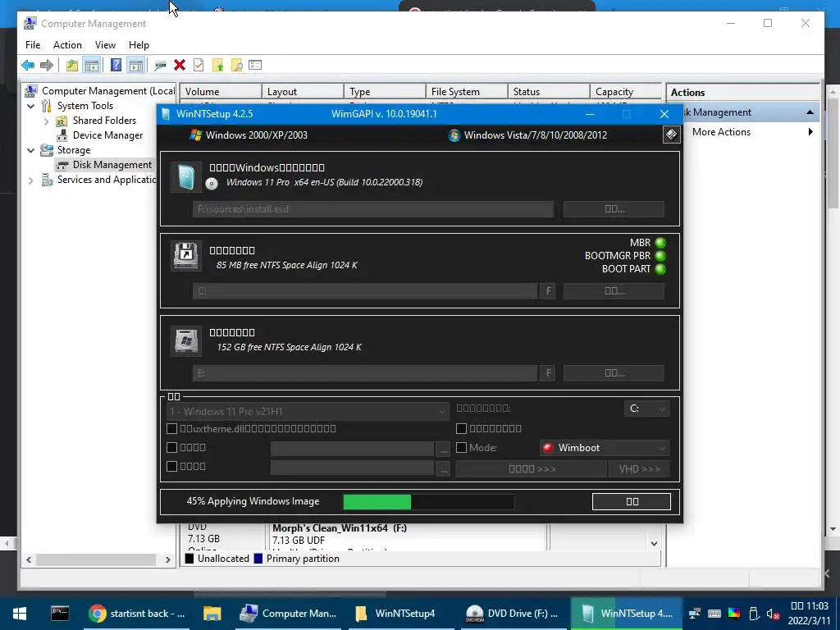Click the WinNTSetup diamond icon at top right

[671, 135]
